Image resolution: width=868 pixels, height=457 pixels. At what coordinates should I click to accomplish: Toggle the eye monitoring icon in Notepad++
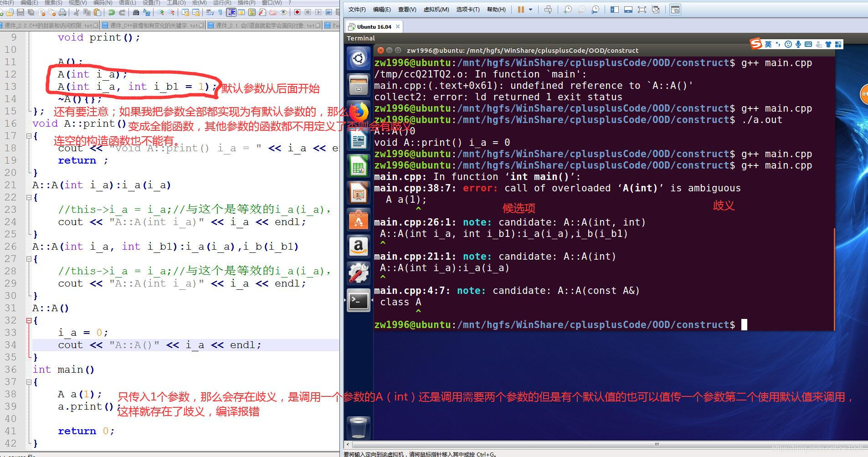283,12
